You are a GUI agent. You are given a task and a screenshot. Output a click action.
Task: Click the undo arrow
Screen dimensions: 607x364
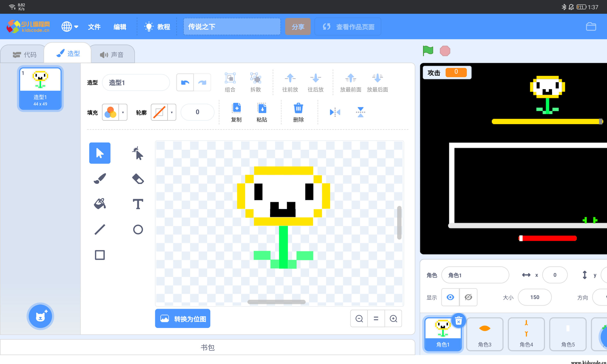point(185,82)
